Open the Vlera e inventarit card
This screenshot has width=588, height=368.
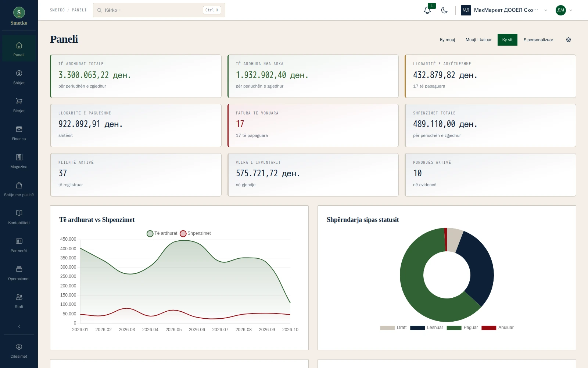pyautogui.click(x=313, y=175)
